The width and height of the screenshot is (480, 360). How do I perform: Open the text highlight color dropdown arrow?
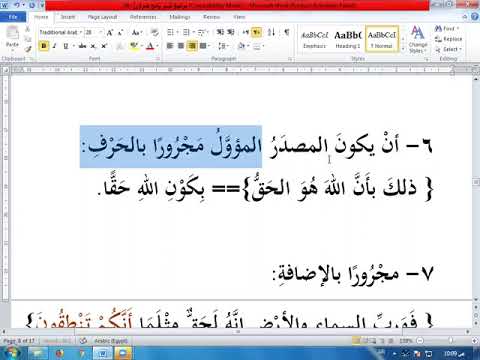click(x=141, y=46)
